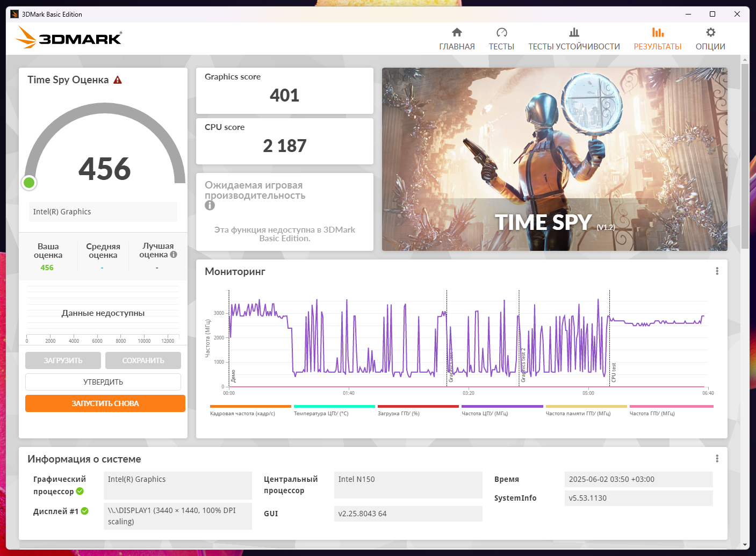The height and width of the screenshot is (556, 756).
Task: Click the Ваша оценка value 456
Action: click(x=47, y=268)
